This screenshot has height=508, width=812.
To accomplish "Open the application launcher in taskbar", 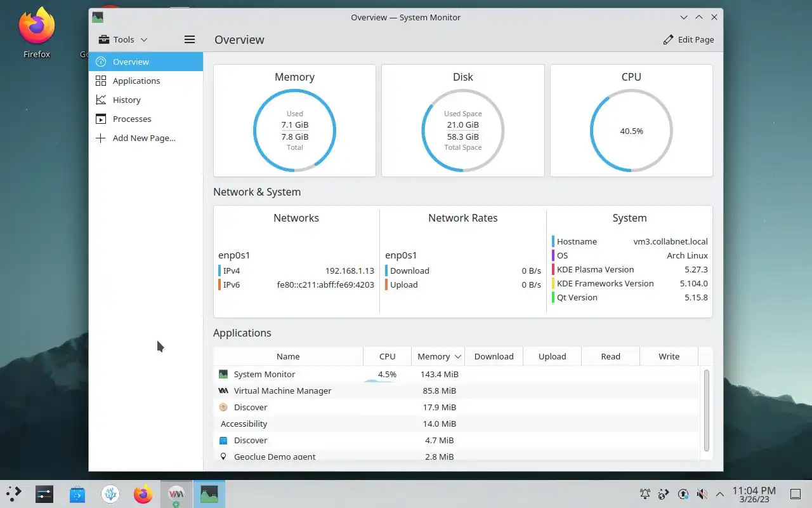I will pyautogui.click(x=14, y=494).
